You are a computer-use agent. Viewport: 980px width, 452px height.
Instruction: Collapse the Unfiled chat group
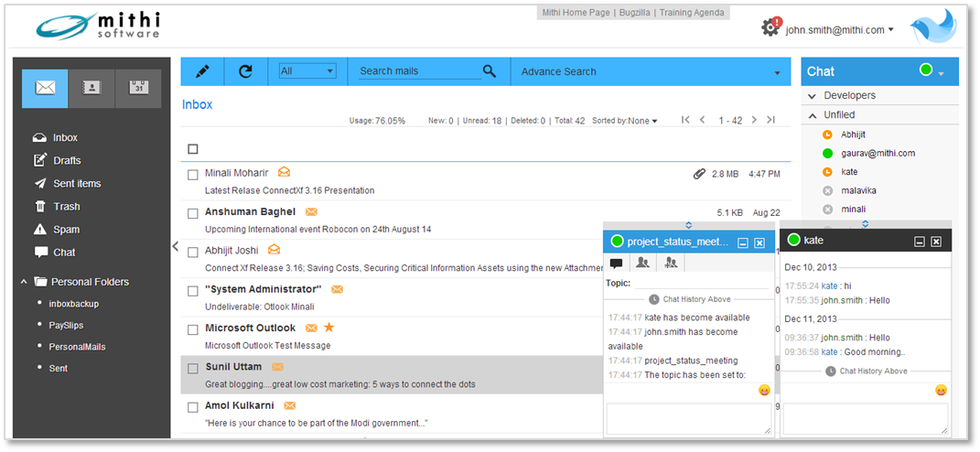click(x=813, y=115)
